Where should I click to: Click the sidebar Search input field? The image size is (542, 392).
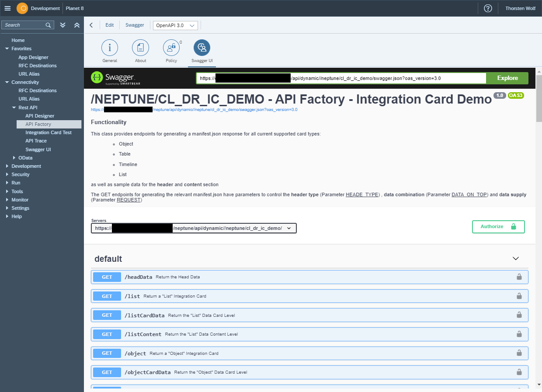click(x=24, y=25)
